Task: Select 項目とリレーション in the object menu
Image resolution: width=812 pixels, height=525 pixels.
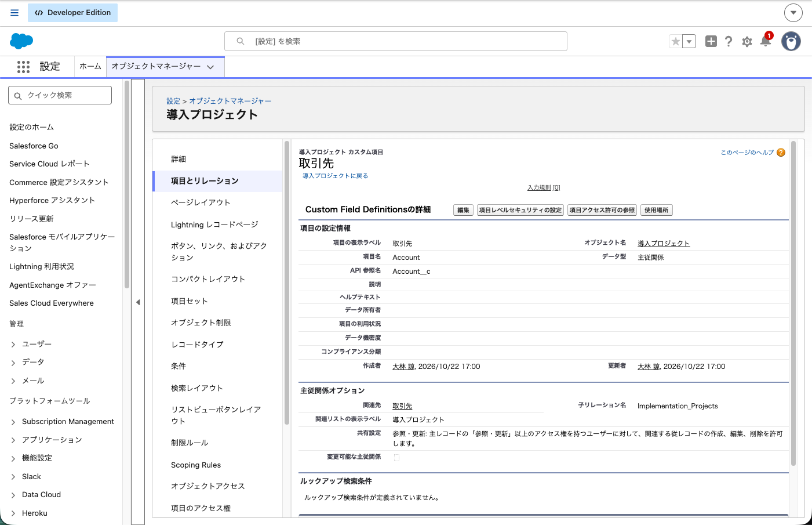Action: (x=217, y=181)
